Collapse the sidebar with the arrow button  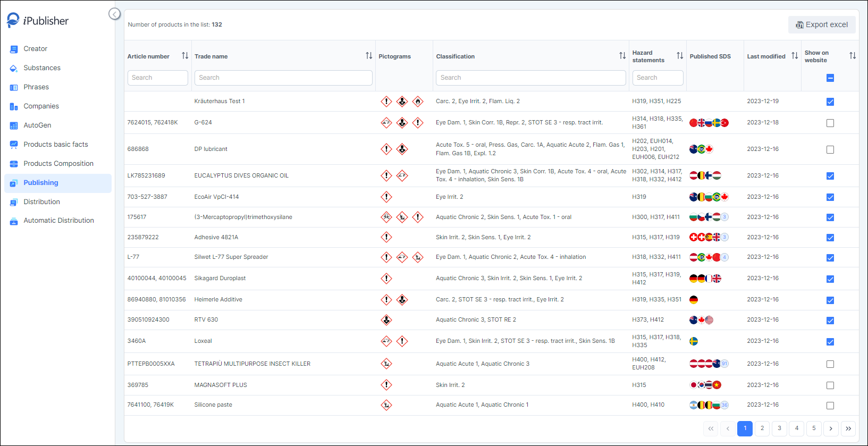tap(114, 14)
